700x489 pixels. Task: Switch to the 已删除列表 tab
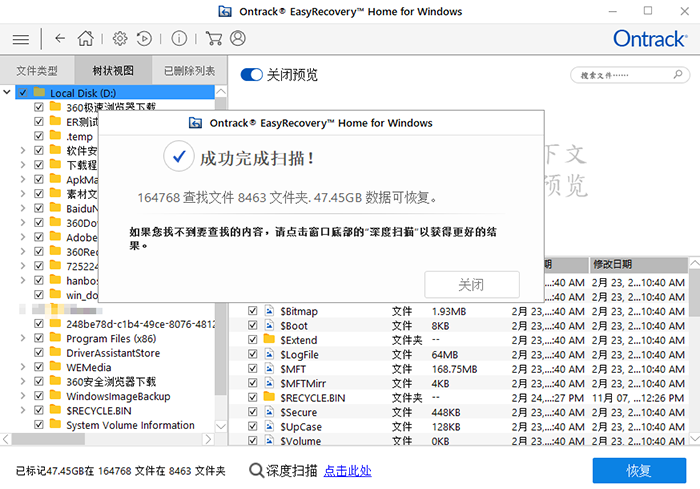click(x=189, y=71)
